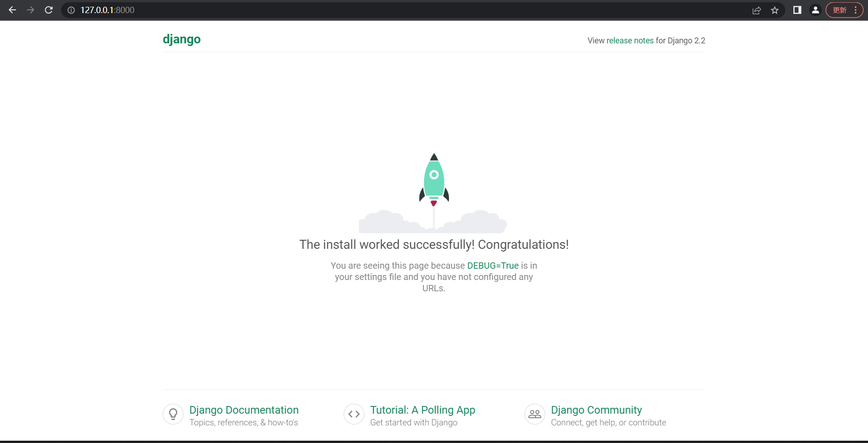Click the text "Connect, get help, or contribute"
The image size is (868, 443).
(x=609, y=423)
